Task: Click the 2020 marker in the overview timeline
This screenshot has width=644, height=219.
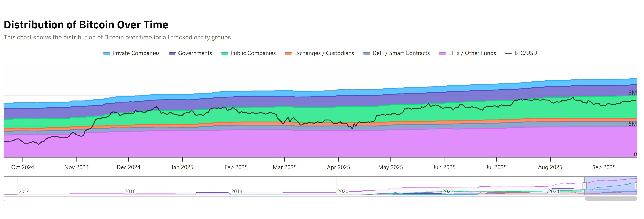Action: [343, 191]
